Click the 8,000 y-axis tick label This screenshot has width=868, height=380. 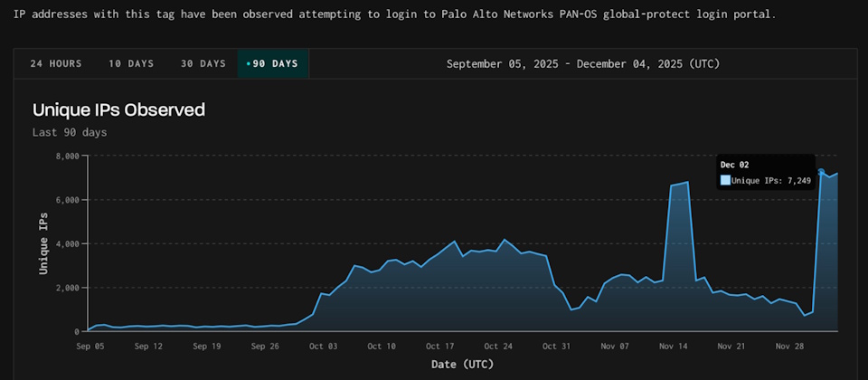[67, 156]
